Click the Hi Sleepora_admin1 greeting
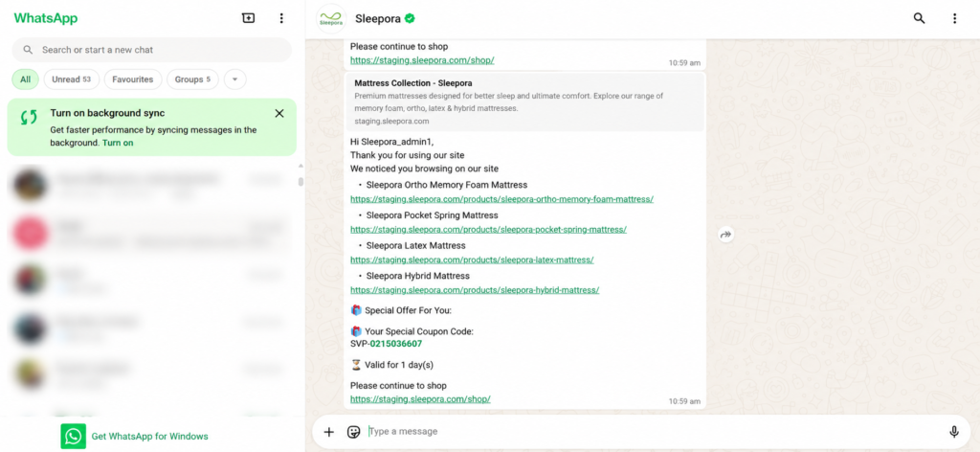This screenshot has height=452, width=980. pos(391,142)
